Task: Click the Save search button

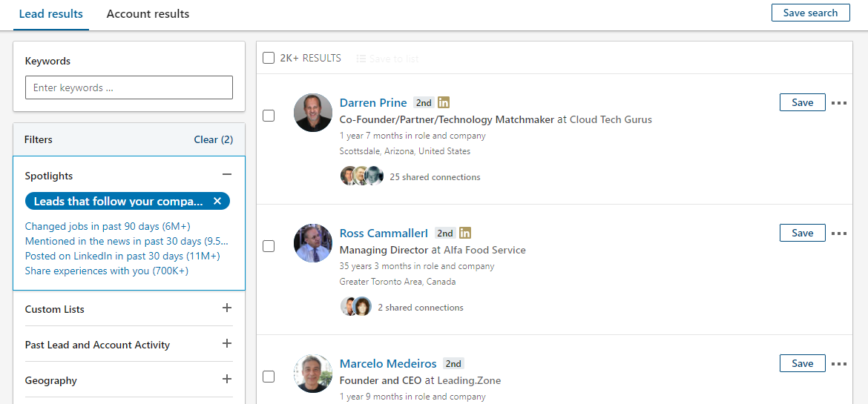Action: coord(810,13)
